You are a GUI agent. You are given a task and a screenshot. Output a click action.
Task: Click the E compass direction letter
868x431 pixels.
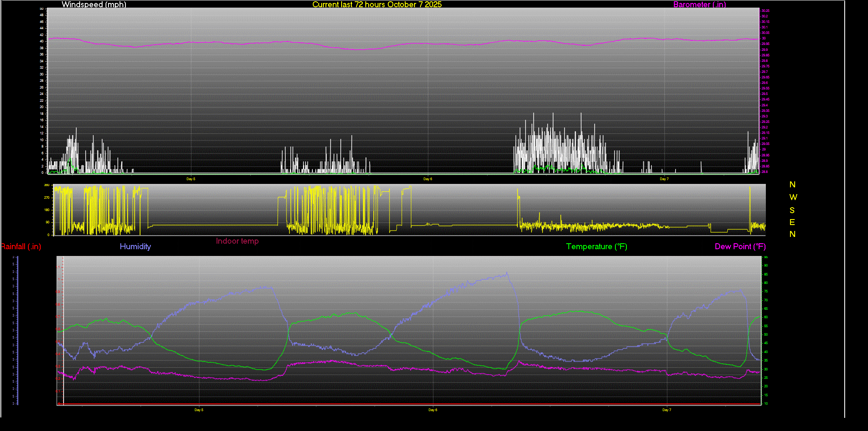(792, 222)
